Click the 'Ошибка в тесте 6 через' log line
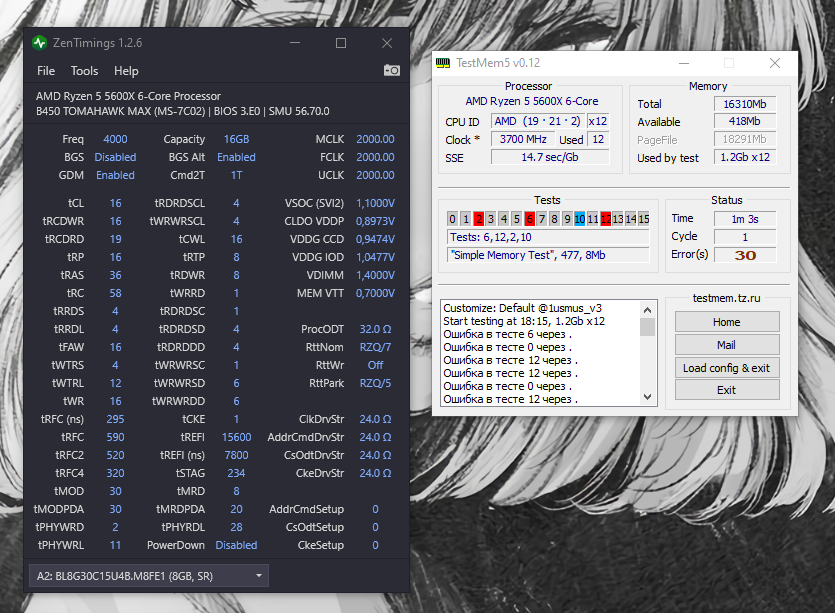The height and width of the screenshot is (613, 835). pyautogui.click(x=507, y=334)
